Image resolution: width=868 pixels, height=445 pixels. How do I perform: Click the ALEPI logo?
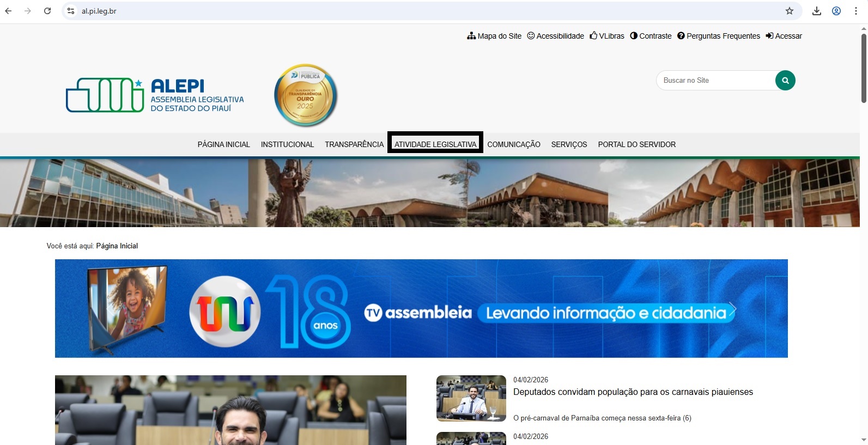point(155,95)
